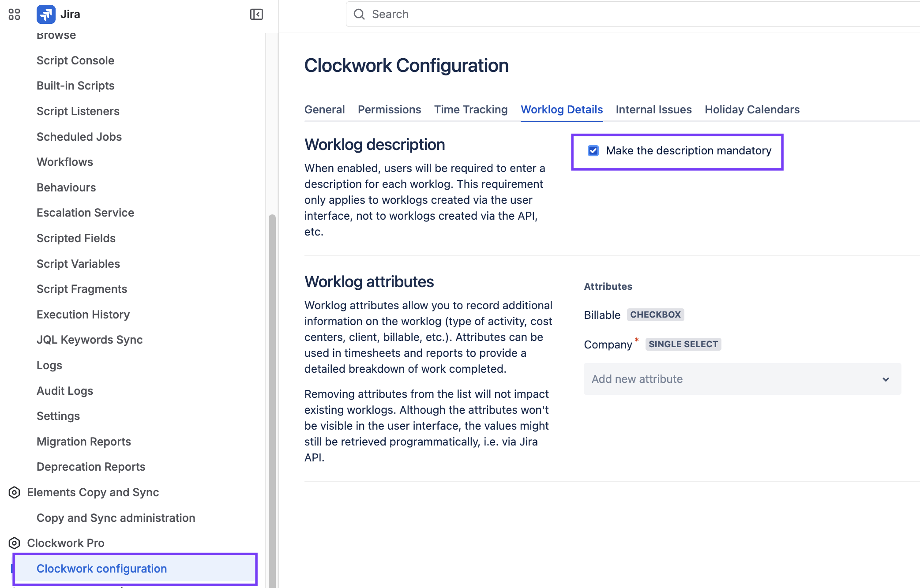The width and height of the screenshot is (920, 588).
Task: Open JQL Keywords Sync
Action: (x=90, y=340)
